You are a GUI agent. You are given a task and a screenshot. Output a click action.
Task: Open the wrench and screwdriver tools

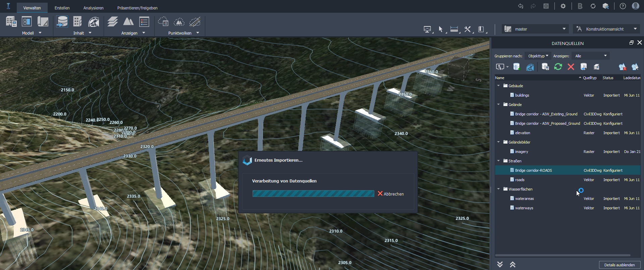(x=468, y=30)
